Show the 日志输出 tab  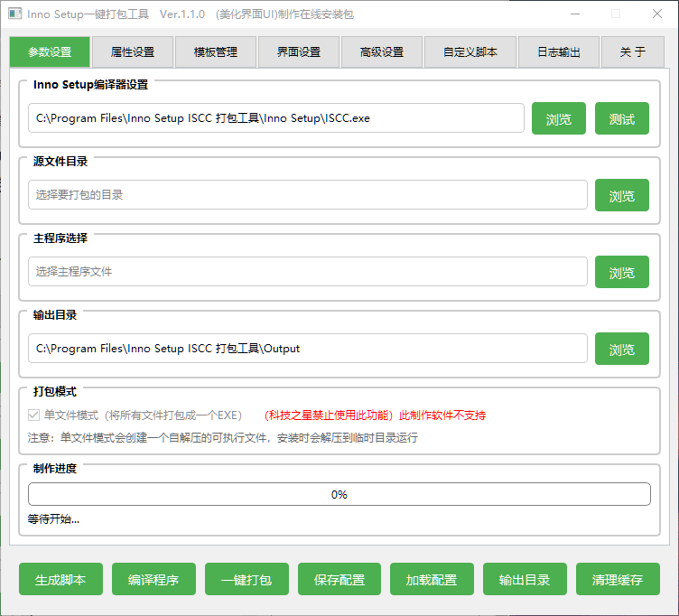[x=559, y=52]
